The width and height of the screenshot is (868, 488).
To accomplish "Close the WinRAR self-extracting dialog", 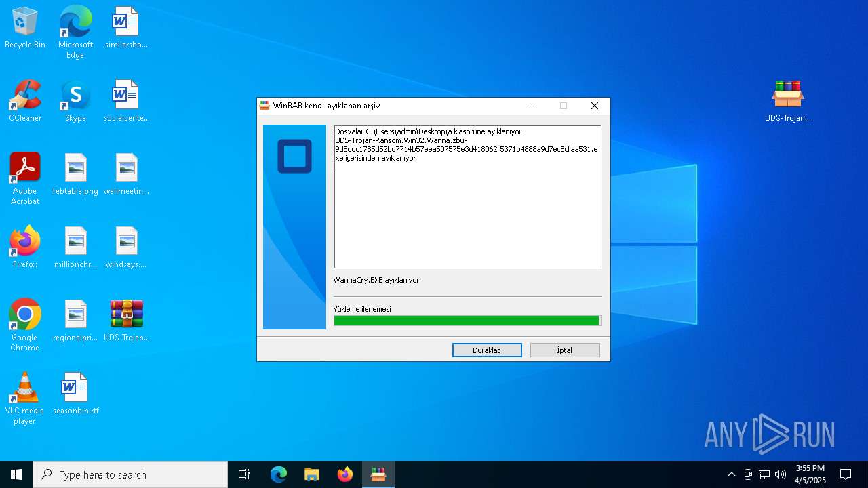I will pos(595,106).
